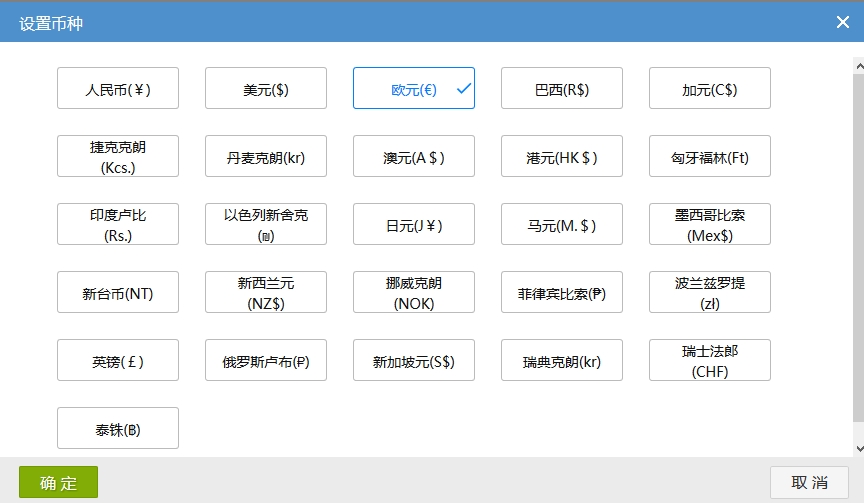This screenshot has width=864, height=503.
Task: Click the vertical scrollbar thumb
Action: tap(858, 248)
